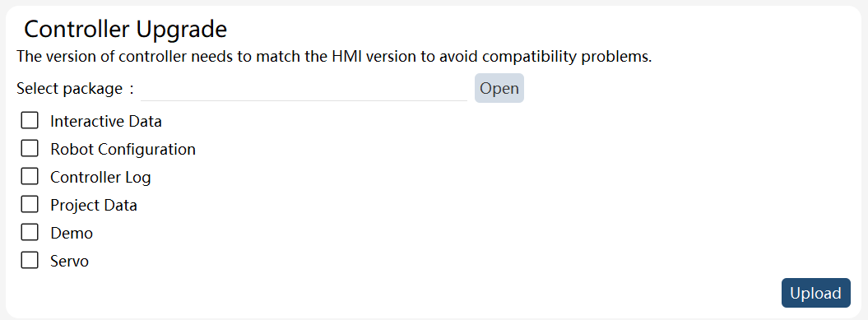Click the 'Select package' field label
Viewport: 868px width, 320px height.
(69, 89)
